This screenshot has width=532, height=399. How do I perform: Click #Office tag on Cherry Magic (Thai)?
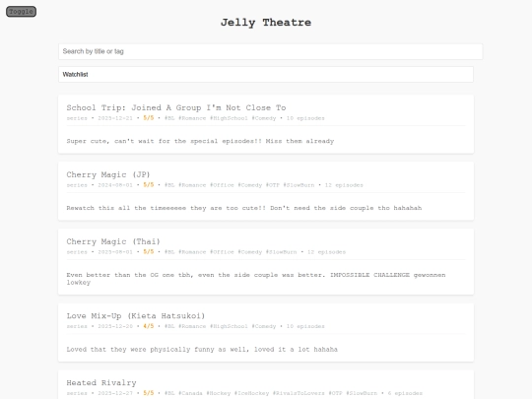click(222, 252)
